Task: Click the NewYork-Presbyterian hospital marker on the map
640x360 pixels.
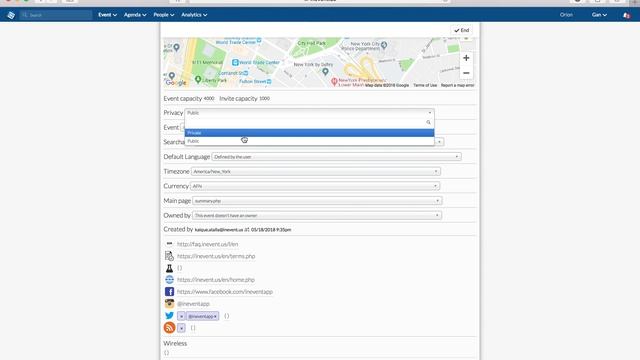Action: (x=334, y=82)
